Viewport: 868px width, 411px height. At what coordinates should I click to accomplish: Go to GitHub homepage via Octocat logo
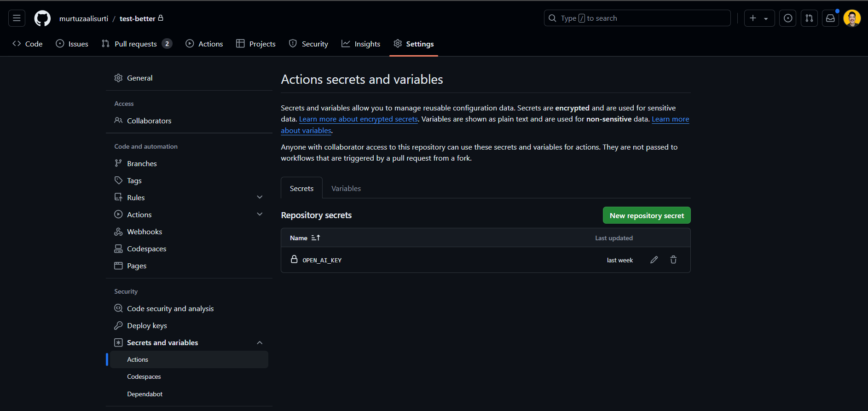42,18
